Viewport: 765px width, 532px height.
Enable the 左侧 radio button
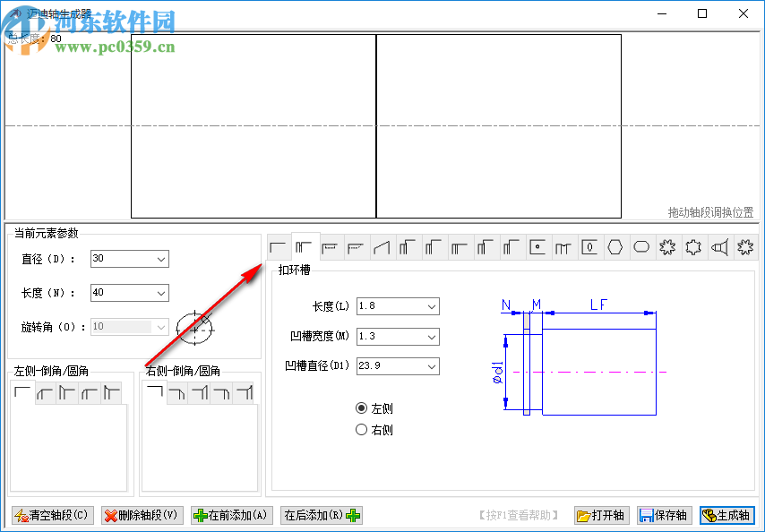click(x=364, y=408)
